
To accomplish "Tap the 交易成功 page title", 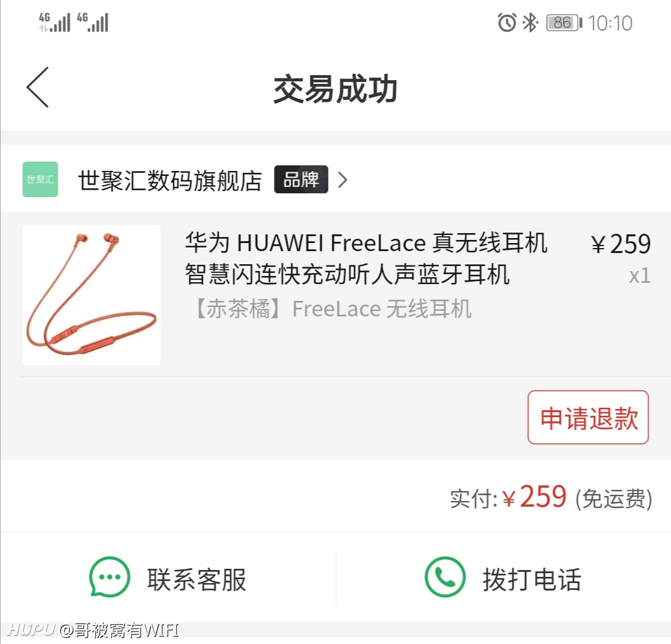I will [x=336, y=89].
